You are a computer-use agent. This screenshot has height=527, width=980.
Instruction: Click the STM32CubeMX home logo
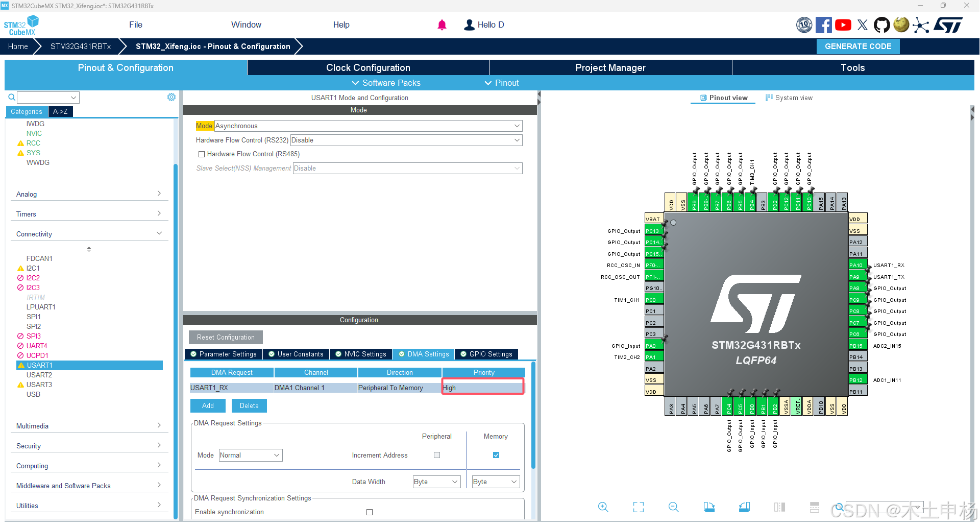coord(21,25)
